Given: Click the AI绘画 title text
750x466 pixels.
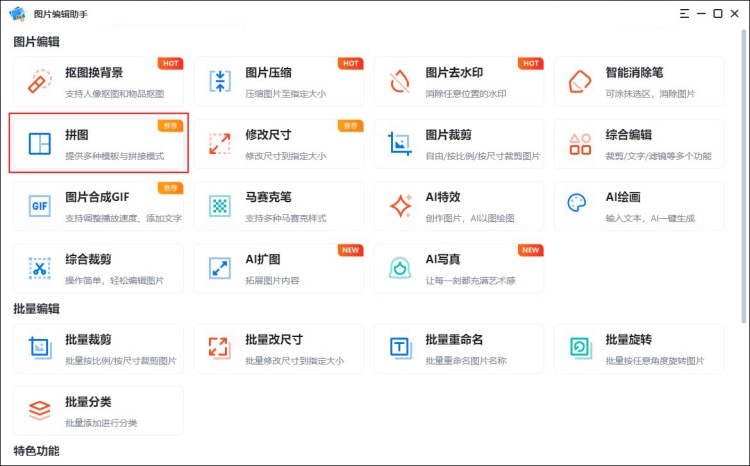Looking at the screenshot, I should coord(623,197).
